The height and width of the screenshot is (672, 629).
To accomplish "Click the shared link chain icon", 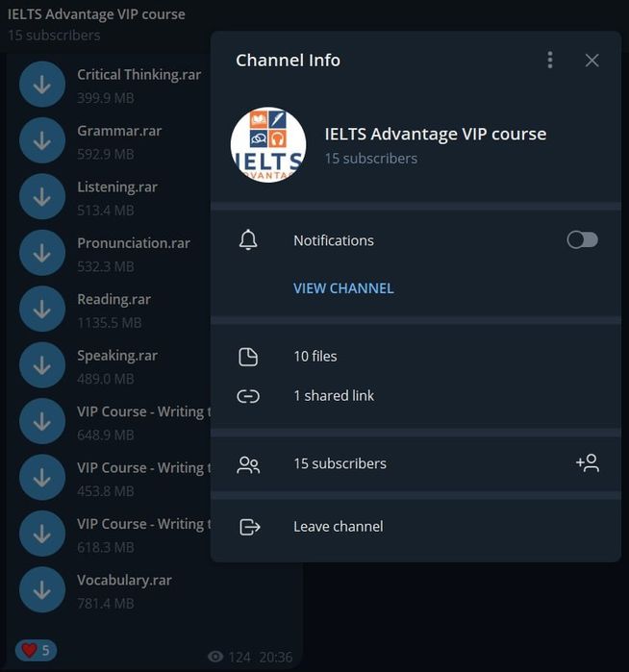I will (x=248, y=396).
